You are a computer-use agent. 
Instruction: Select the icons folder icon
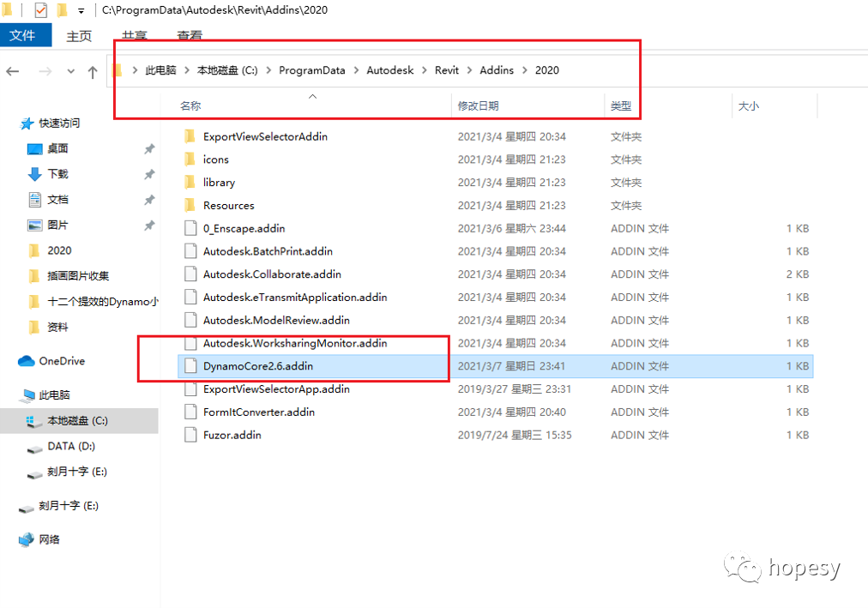[x=190, y=160]
